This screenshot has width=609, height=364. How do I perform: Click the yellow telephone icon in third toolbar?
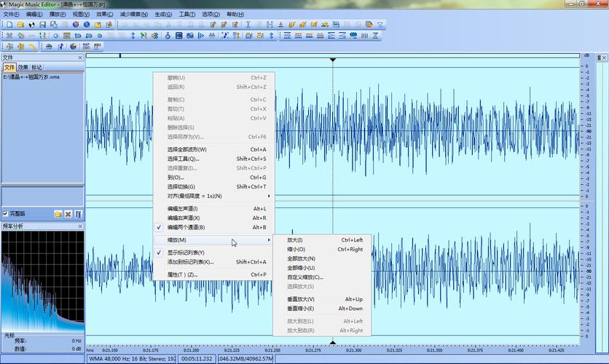[x=32, y=47]
